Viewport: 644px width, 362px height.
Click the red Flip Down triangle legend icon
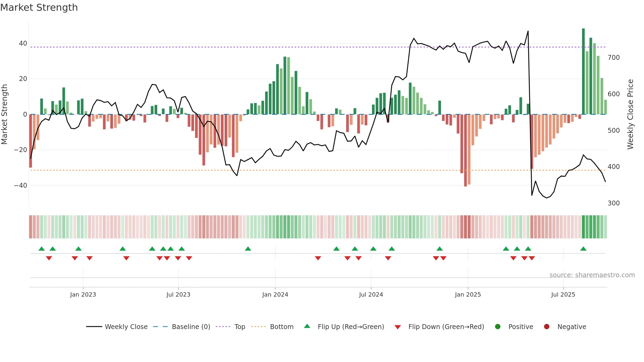(x=398, y=327)
